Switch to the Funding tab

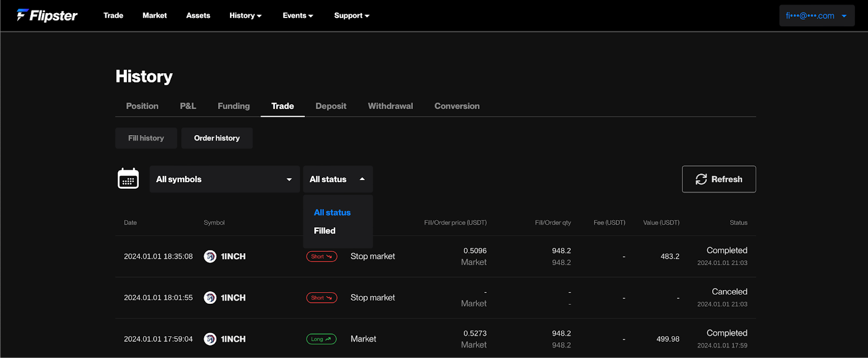point(234,106)
